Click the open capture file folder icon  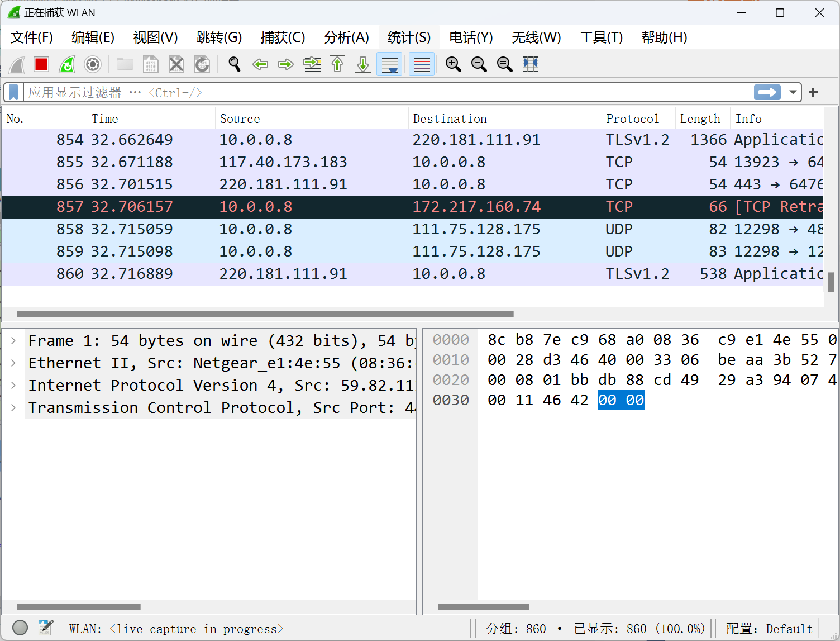125,64
